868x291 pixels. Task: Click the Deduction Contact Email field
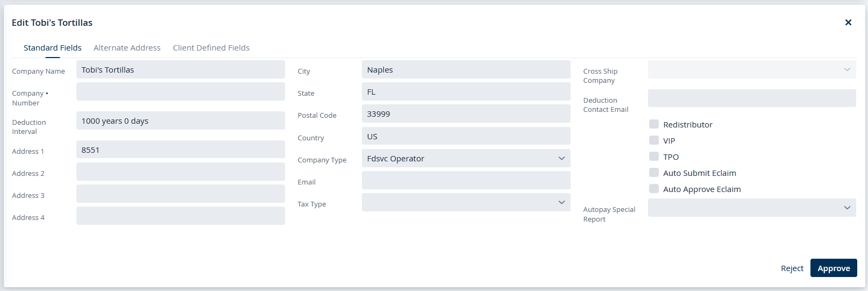[752, 98]
